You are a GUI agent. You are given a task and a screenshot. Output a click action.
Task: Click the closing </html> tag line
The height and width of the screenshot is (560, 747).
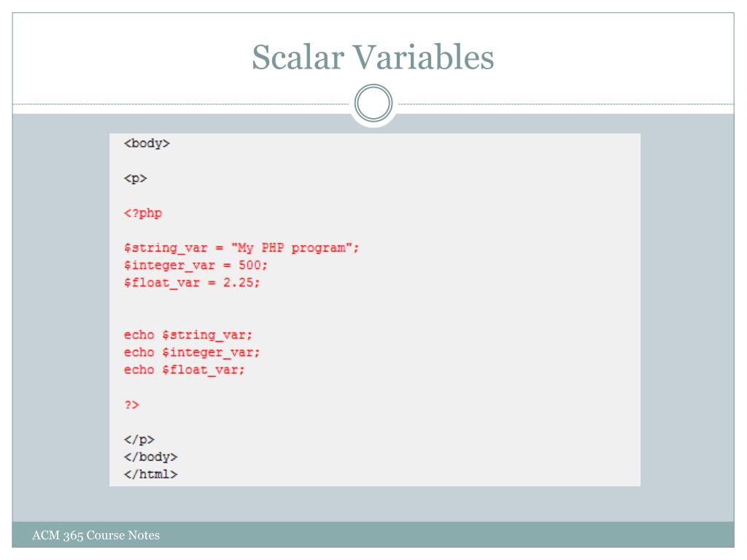[150, 474]
